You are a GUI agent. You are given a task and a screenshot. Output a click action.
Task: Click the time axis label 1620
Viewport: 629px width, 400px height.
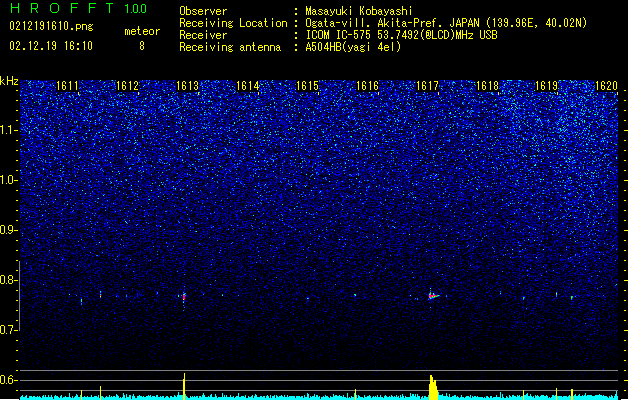pos(606,86)
